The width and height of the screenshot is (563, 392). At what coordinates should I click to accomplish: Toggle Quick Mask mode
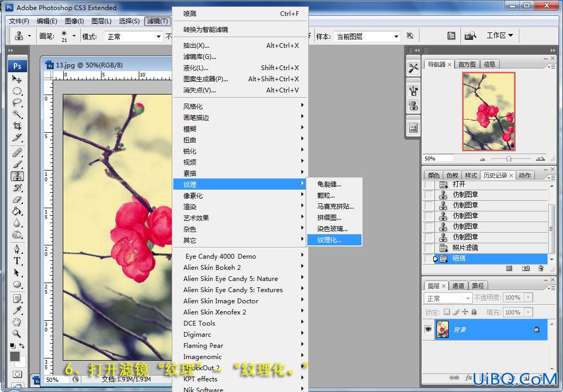(x=17, y=374)
